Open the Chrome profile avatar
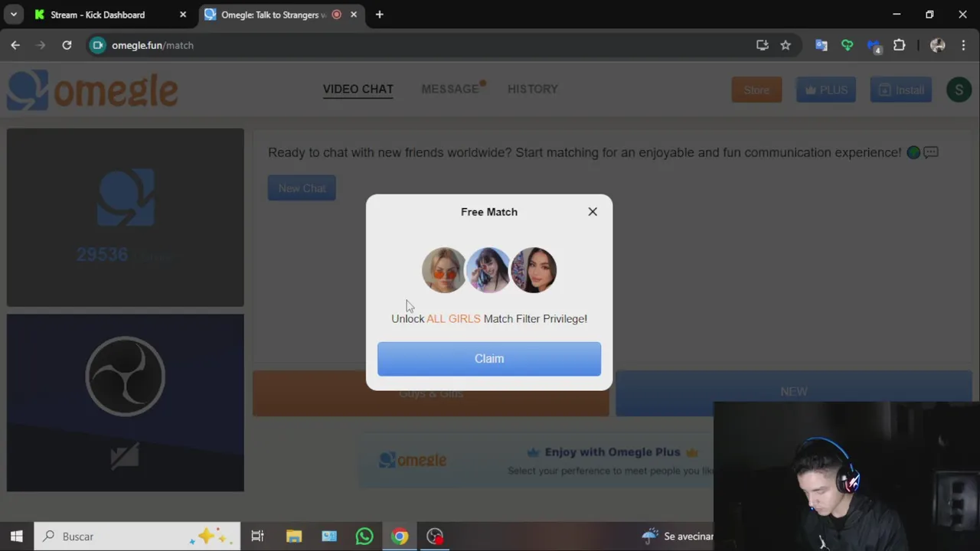Image resolution: width=980 pixels, height=551 pixels. coord(938,45)
